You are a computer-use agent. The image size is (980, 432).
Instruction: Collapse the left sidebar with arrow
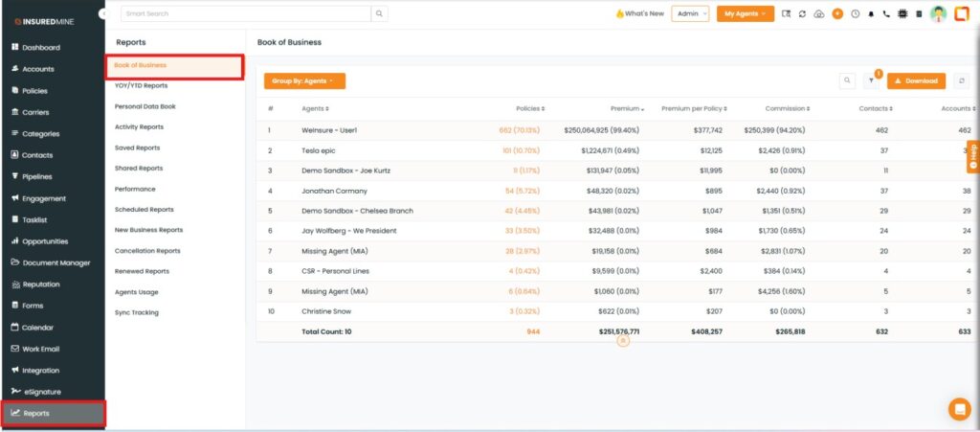[103, 13]
